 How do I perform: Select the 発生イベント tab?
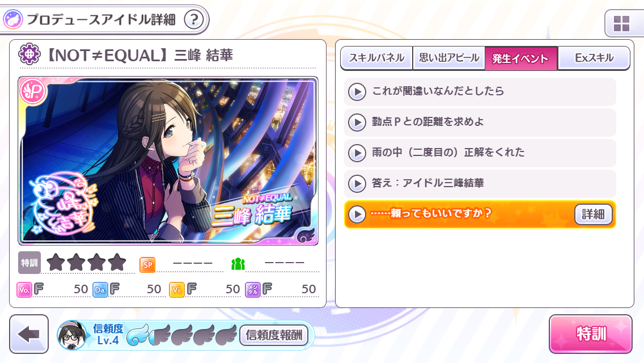click(x=521, y=58)
